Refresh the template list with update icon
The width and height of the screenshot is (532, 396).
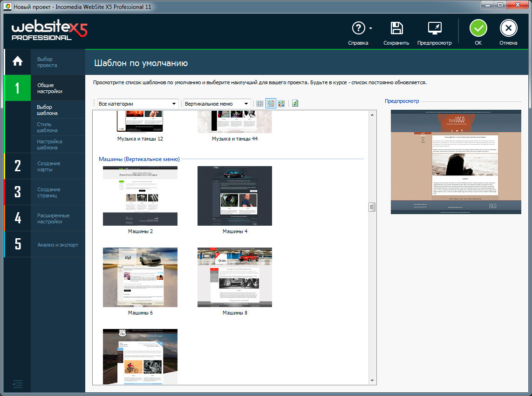click(x=295, y=103)
